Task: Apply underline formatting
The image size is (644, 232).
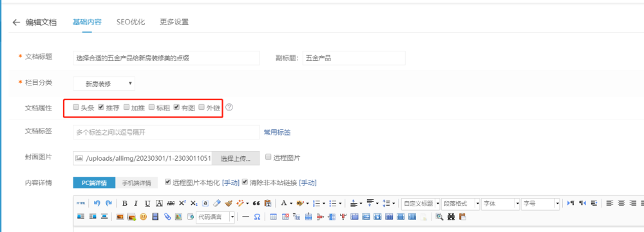Action: [x=147, y=203]
